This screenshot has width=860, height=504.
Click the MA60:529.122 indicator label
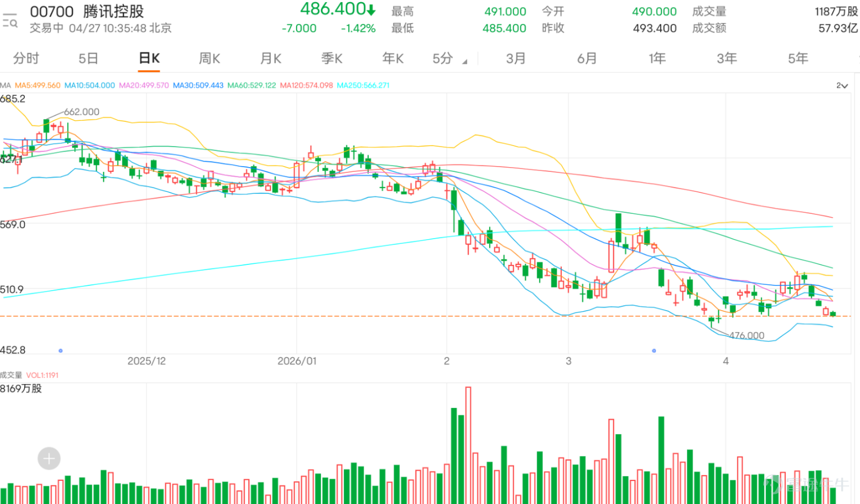tap(252, 85)
